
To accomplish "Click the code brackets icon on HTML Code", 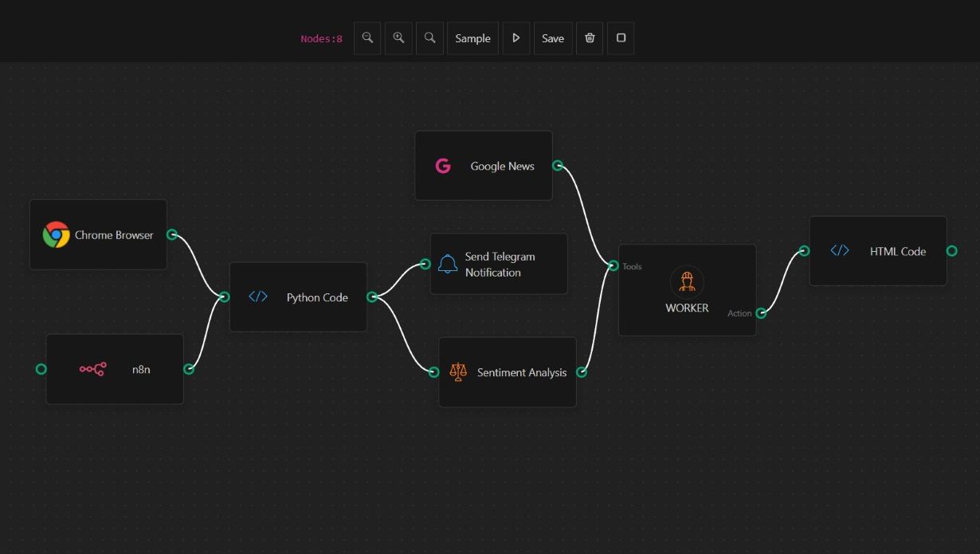I will [840, 250].
